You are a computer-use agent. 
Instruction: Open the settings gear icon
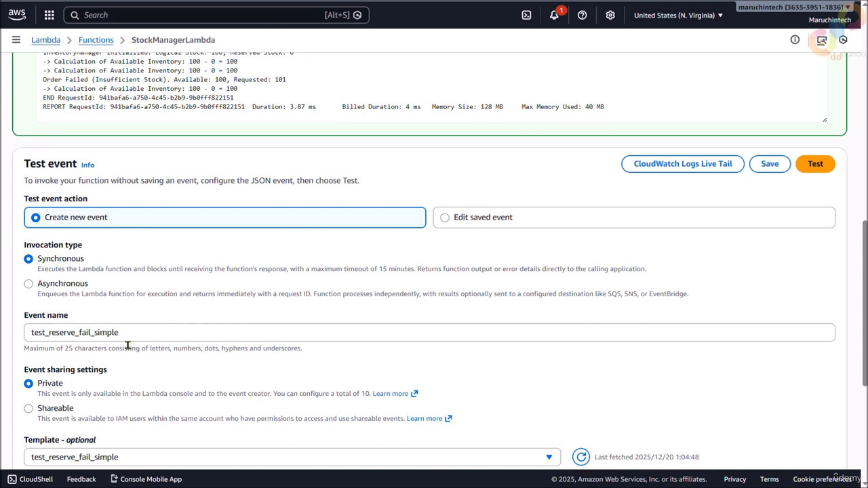coord(610,15)
